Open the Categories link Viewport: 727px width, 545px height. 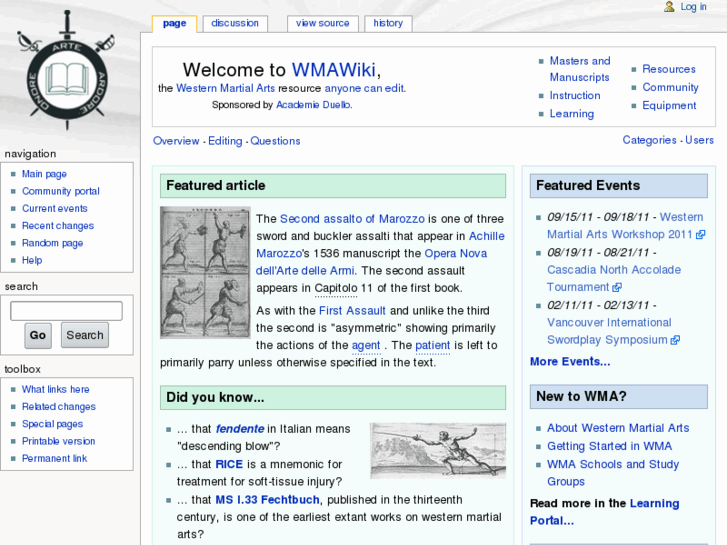point(649,140)
